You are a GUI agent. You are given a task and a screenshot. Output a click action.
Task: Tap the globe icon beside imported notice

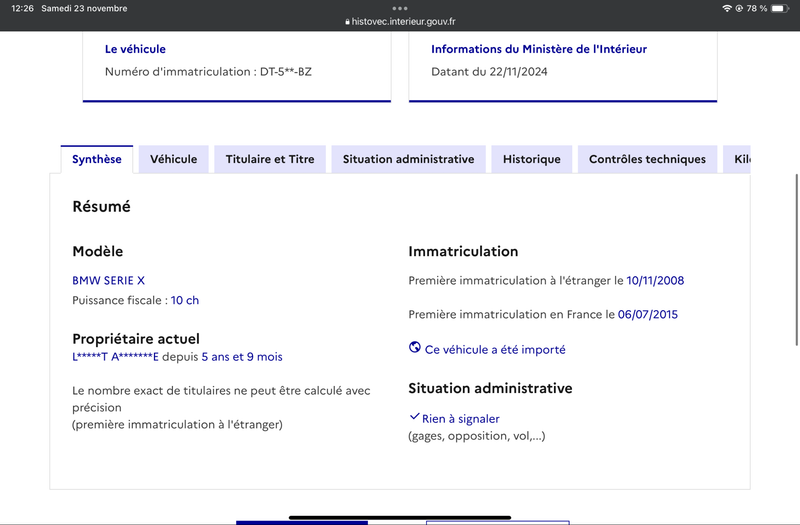415,347
